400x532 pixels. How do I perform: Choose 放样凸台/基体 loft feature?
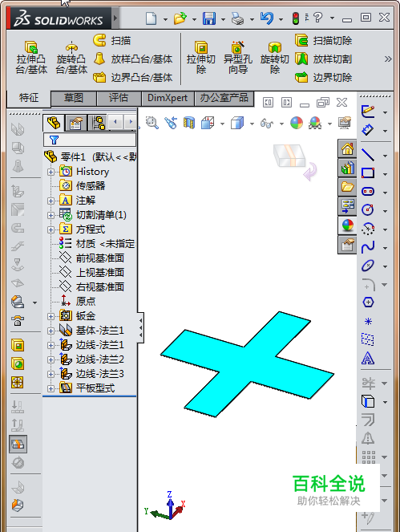[132, 59]
